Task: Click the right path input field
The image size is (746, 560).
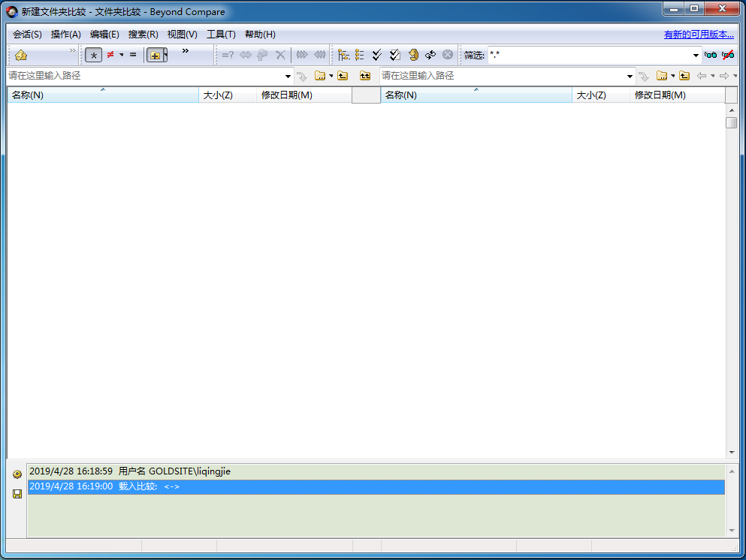Action: point(503,76)
